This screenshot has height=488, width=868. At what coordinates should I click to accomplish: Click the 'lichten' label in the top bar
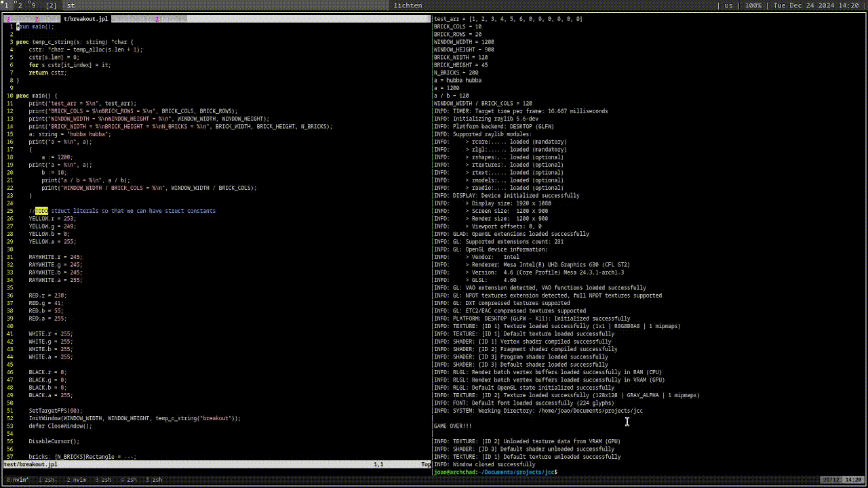408,5
